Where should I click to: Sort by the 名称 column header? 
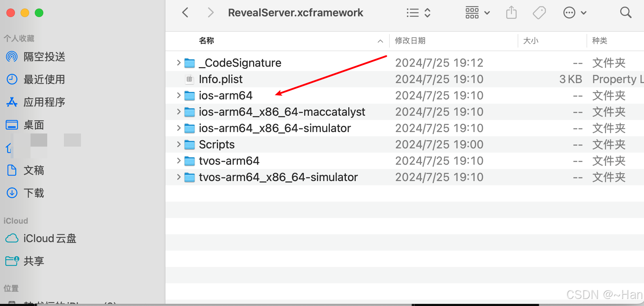(x=206, y=41)
